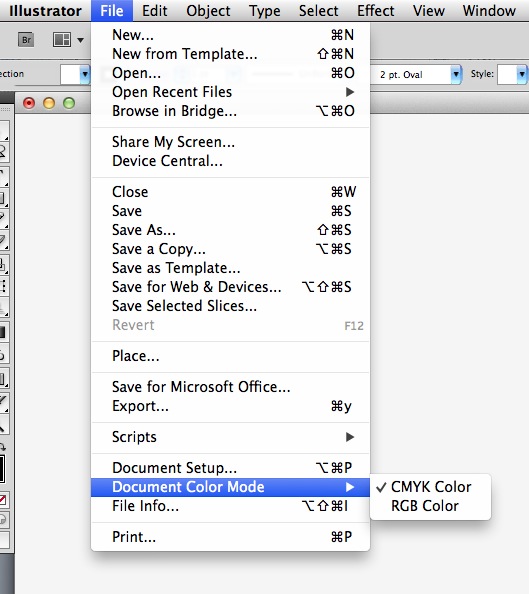
Task: Choose Print... menu item
Action: click(x=230, y=537)
